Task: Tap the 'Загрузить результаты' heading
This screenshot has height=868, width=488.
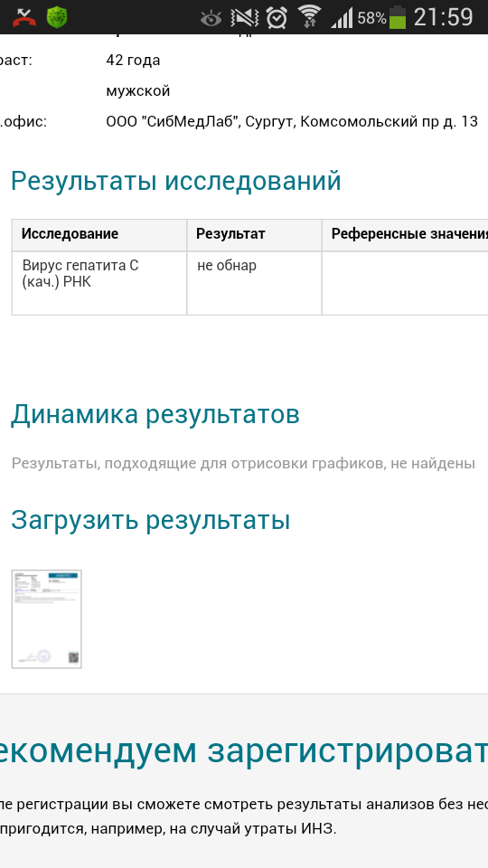Action: tap(151, 521)
